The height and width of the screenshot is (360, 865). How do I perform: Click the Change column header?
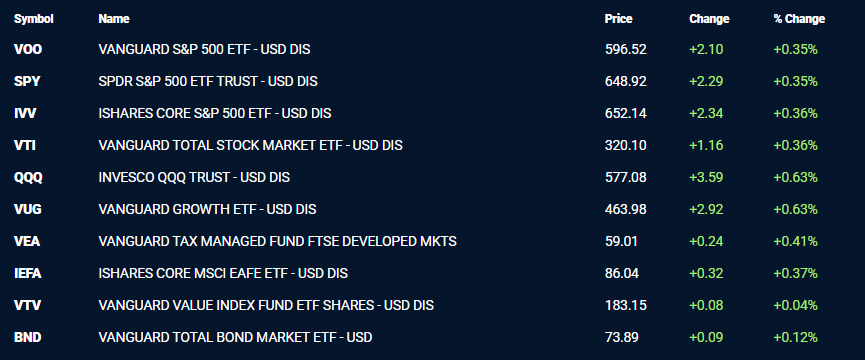pyautogui.click(x=709, y=19)
